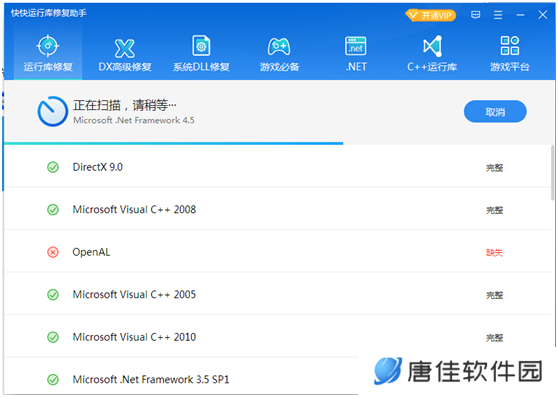Screen dimensions: 558x397
Task: Open the C++运行库 tab
Action: [432, 53]
